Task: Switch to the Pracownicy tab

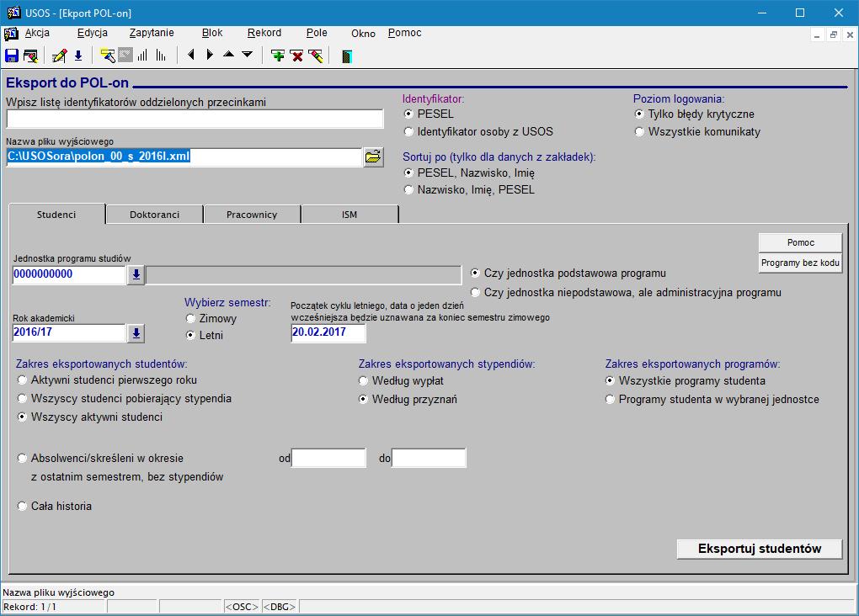Action: tap(252, 215)
